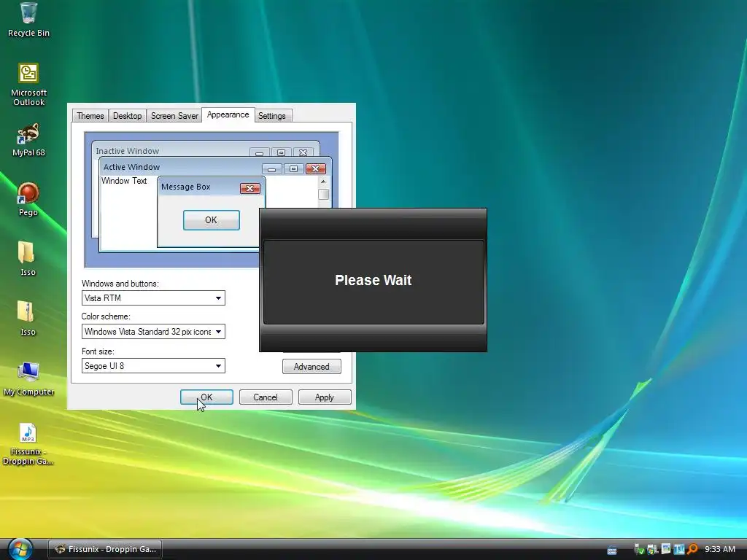Image resolution: width=747 pixels, height=560 pixels.
Task: Open the Font size dropdown
Action: 153,366
